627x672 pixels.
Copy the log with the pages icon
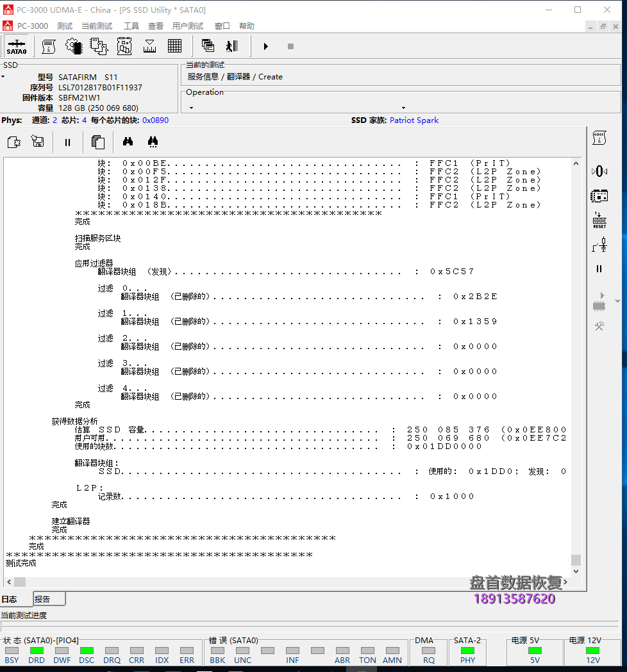pos(98,142)
